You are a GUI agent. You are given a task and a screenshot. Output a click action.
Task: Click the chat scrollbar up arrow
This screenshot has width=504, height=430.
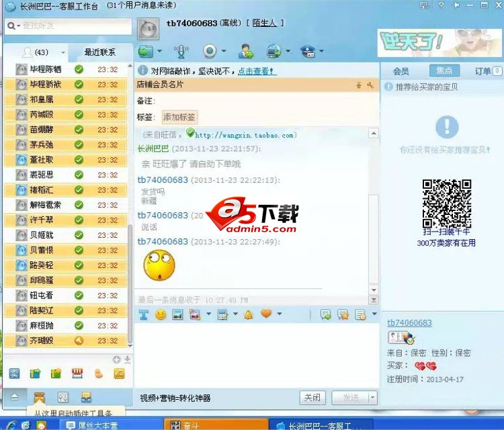374,133
